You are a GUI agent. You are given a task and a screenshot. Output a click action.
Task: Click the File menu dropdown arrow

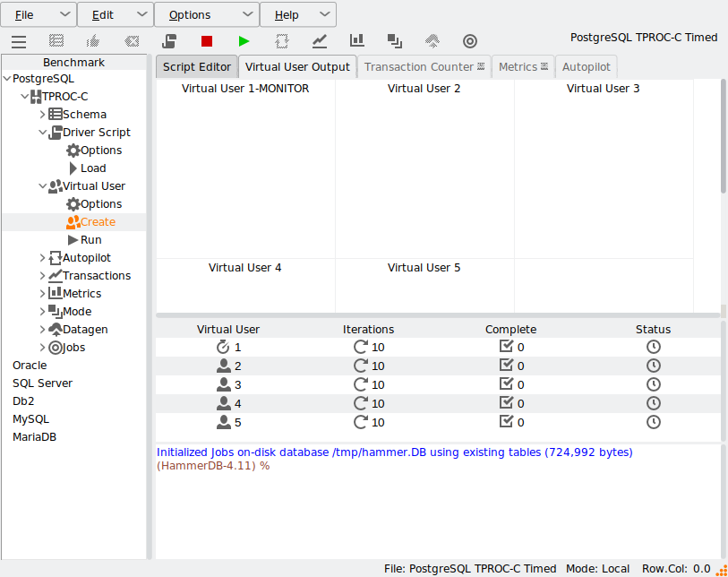(65, 15)
